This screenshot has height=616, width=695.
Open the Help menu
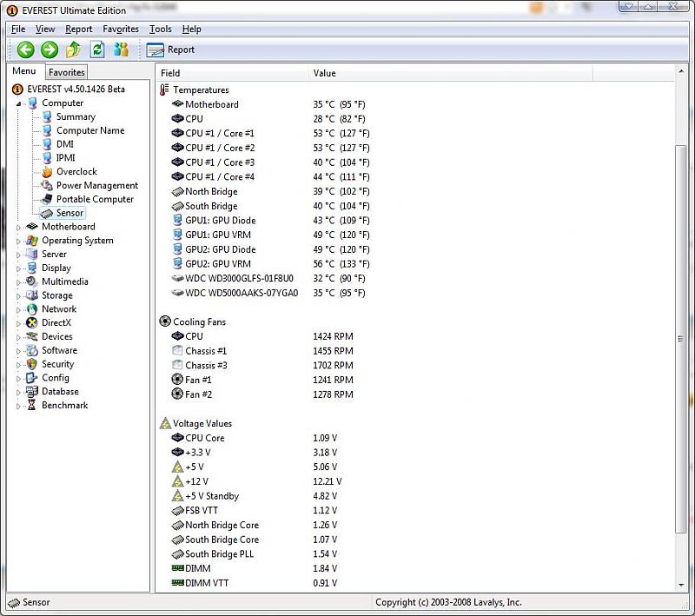(191, 30)
